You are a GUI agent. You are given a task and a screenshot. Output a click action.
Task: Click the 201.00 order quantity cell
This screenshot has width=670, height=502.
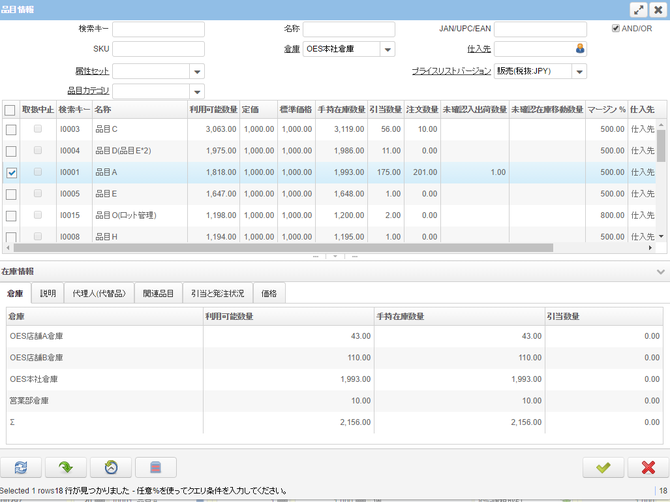pyautogui.click(x=425, y=172)
